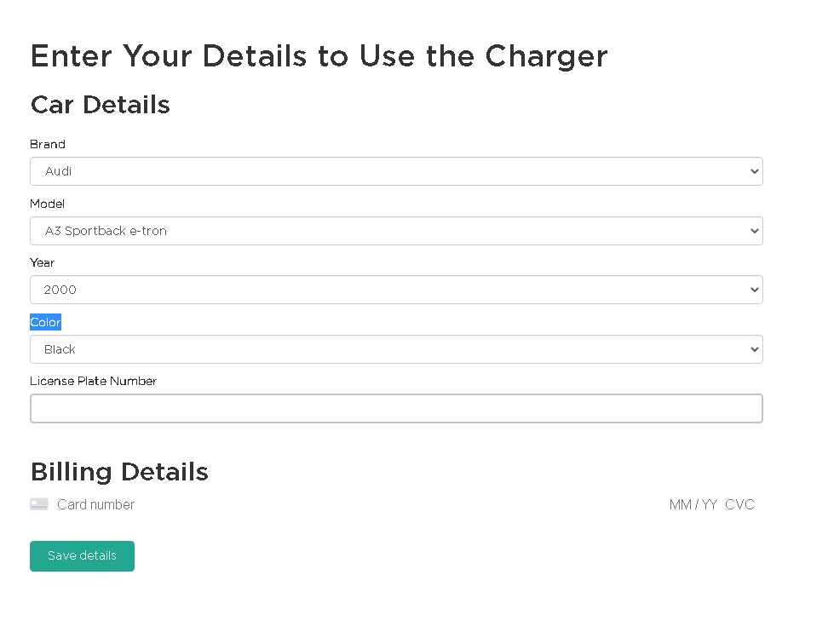Viewport: 834px width, 644px height.
Task: Click the License Plate Number input field
Action: pos(396,408)
